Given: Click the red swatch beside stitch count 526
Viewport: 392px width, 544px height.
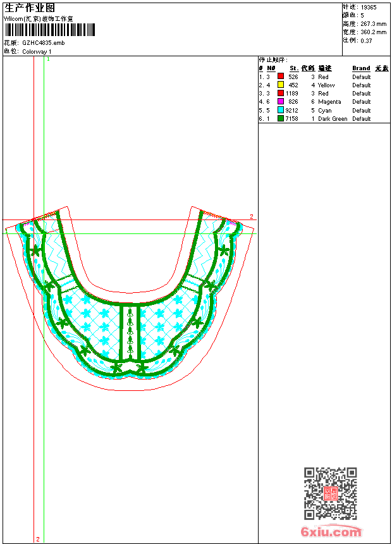Looking at the screenshot, I should pyautogui.click(x=281, y=77).
